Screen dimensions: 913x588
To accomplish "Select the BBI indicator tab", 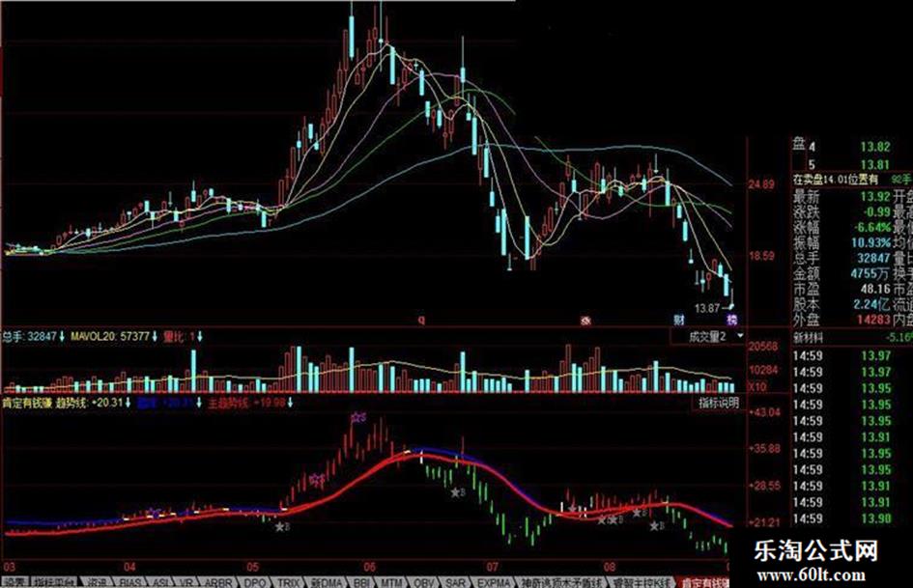I will 361,582.
